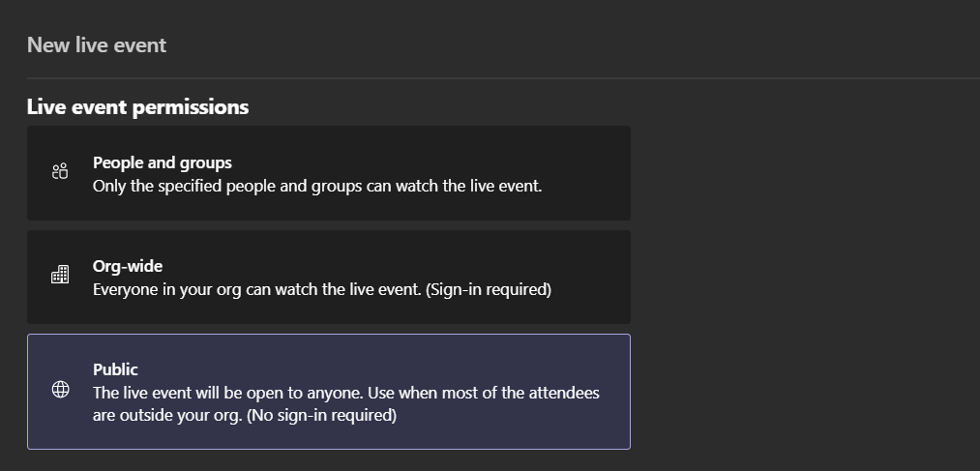
Task: Click the Public globe icon
Action: click(60, 390)
